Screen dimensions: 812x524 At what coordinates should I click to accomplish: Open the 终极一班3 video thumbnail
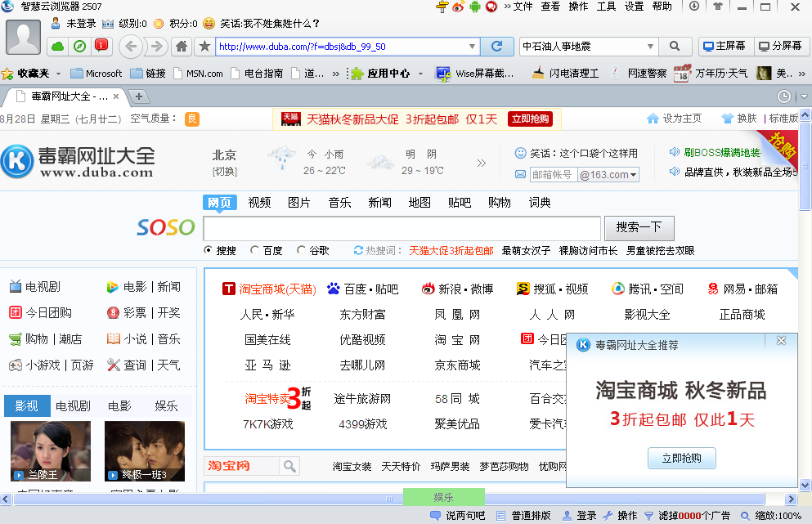coord(145,451)
